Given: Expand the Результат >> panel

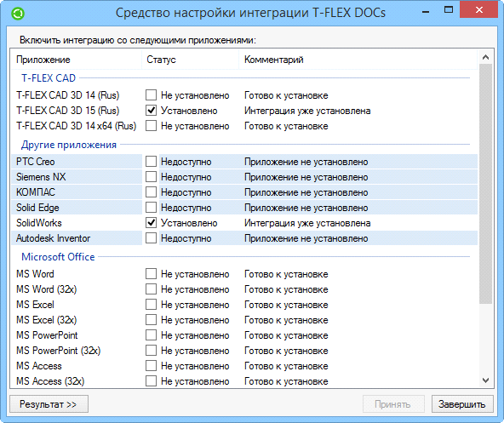Looking at the screenshot, I should [x=49, y=404].
